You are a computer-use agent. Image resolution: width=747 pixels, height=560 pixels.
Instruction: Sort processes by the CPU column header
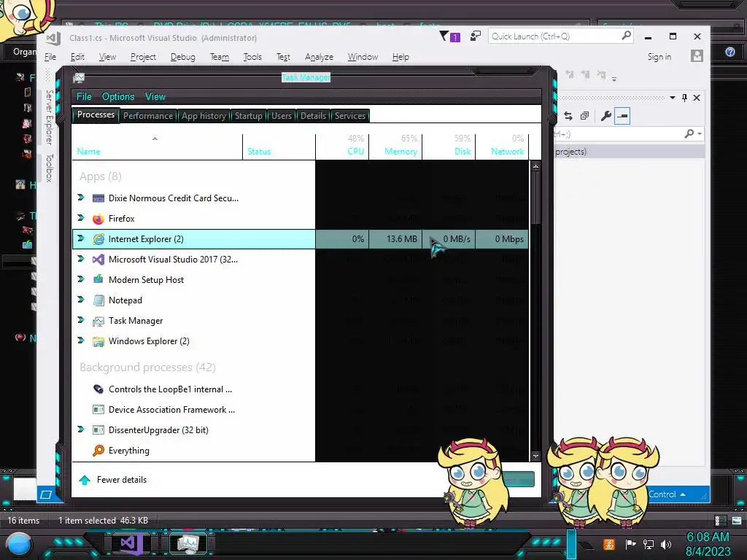pos(342,147)
